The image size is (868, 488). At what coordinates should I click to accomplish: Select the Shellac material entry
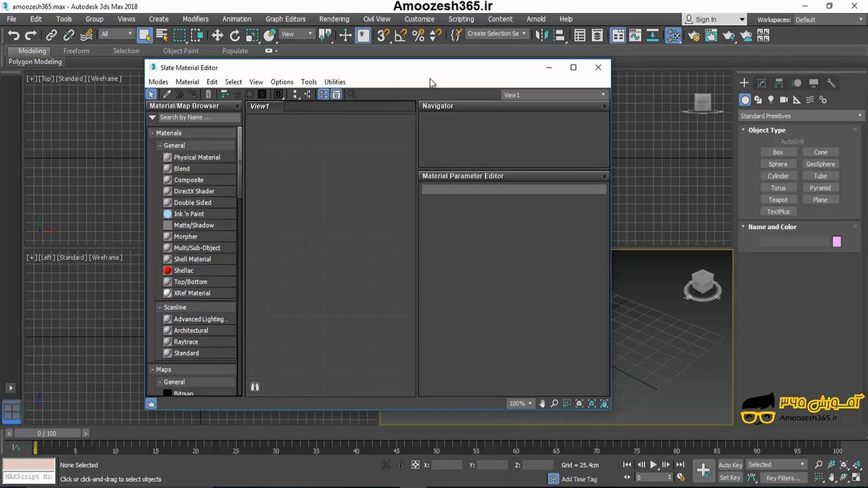pos(199,270)
